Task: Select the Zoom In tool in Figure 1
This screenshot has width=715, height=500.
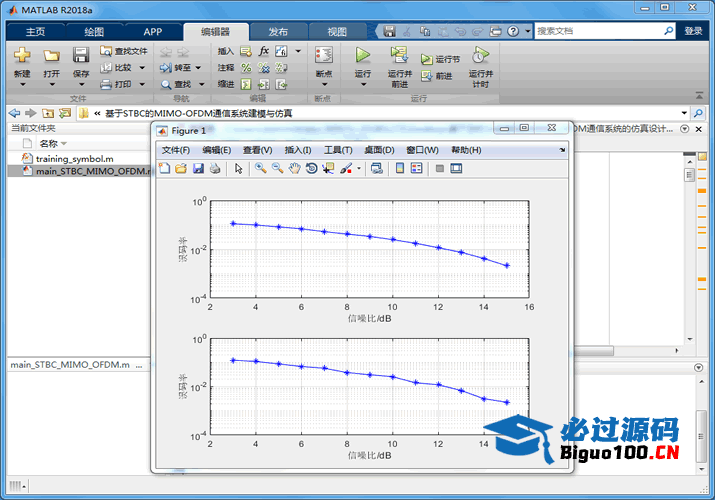Action: (261, 168)
